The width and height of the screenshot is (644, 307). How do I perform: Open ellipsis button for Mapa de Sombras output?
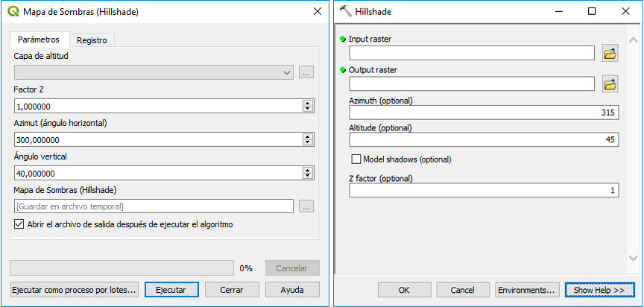(306, 206)
